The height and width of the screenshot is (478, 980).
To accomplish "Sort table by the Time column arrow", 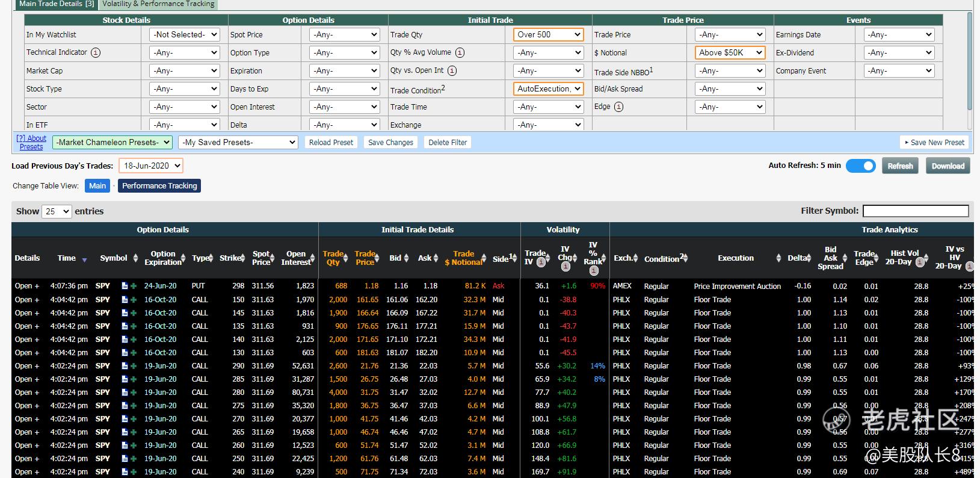I will coord(84,259).
